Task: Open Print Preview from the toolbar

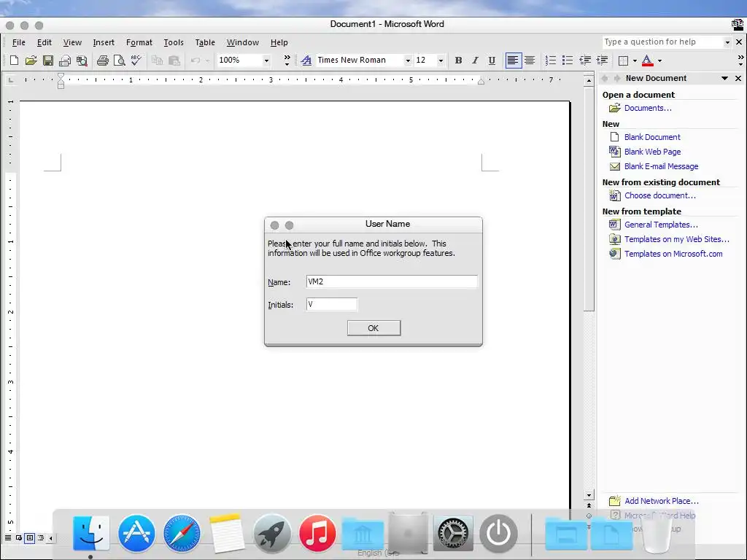Action: click(x=119, y=61)
